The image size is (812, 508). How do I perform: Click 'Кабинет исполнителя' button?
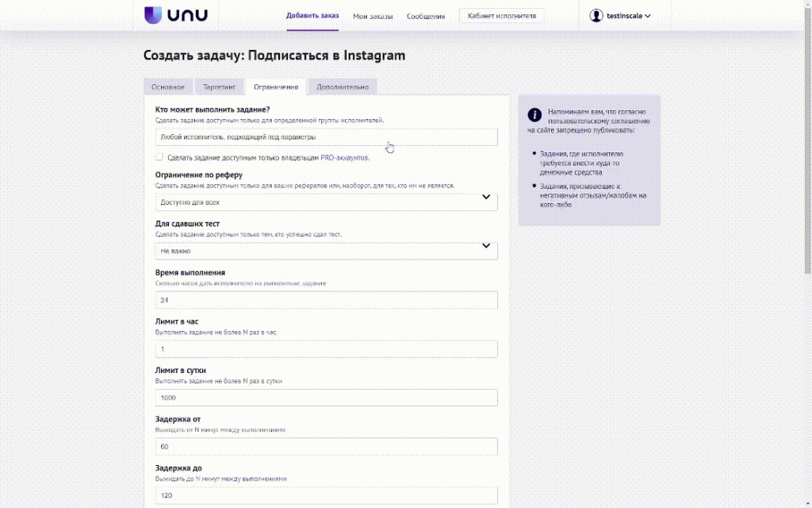tap(501, 16)
